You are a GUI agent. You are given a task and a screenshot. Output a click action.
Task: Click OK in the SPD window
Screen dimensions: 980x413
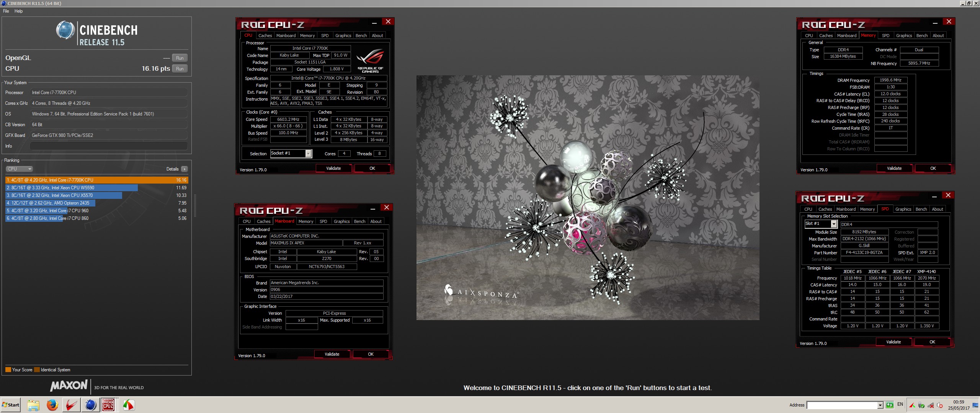[932, 342]
